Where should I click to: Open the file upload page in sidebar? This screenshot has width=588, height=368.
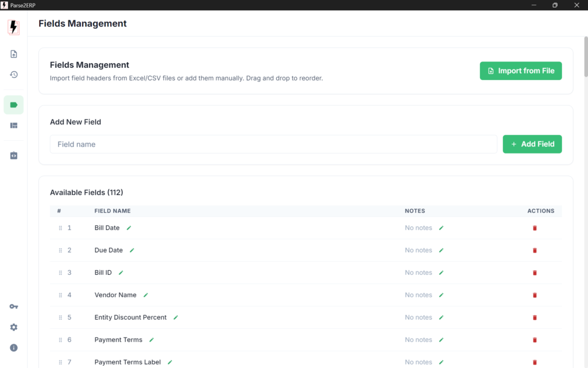pos(14,54)
